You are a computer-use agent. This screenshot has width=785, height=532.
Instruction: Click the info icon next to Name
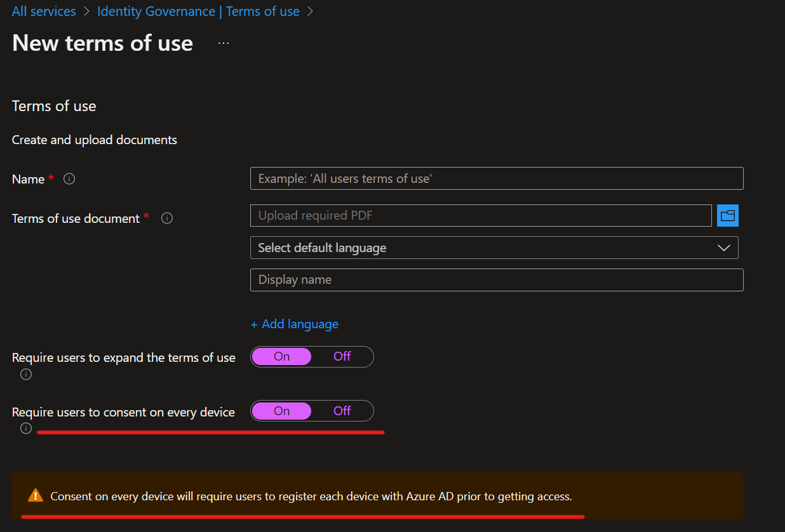[x=69, y=179]
